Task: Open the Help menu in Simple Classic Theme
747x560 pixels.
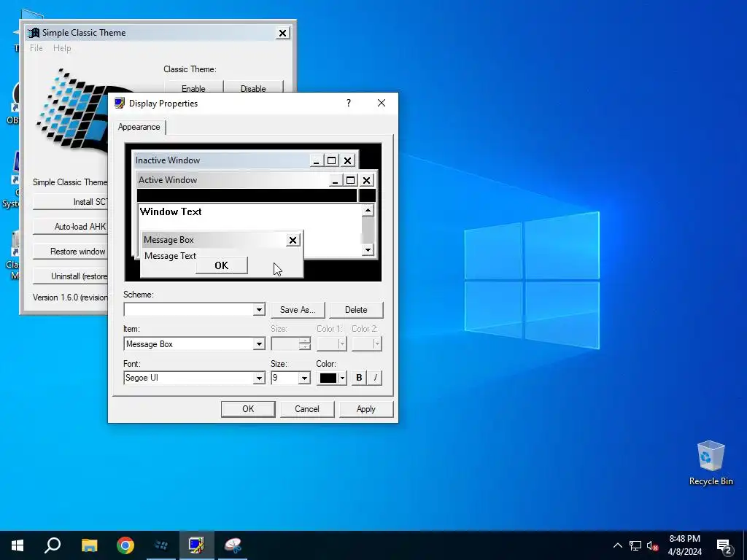Action: click(x=62, y=48)
